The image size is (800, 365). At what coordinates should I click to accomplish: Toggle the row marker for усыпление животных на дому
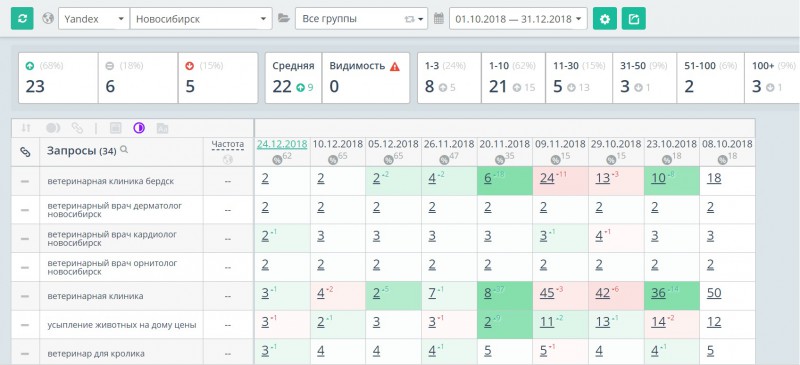tap(25, 325)
